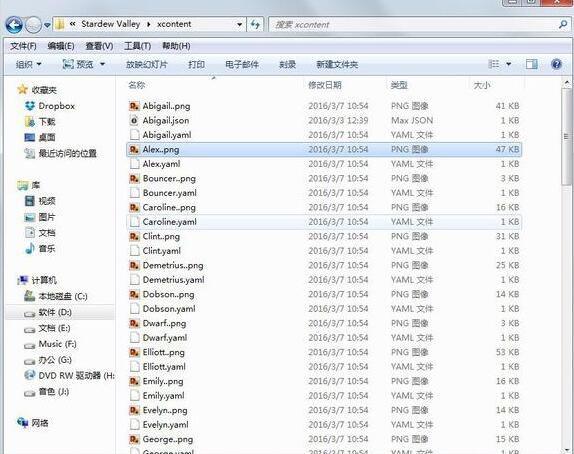The image size is (574, 454).
Task: Click 放映幻灯片 in the toolbar
Action: (x=146, y=64)
